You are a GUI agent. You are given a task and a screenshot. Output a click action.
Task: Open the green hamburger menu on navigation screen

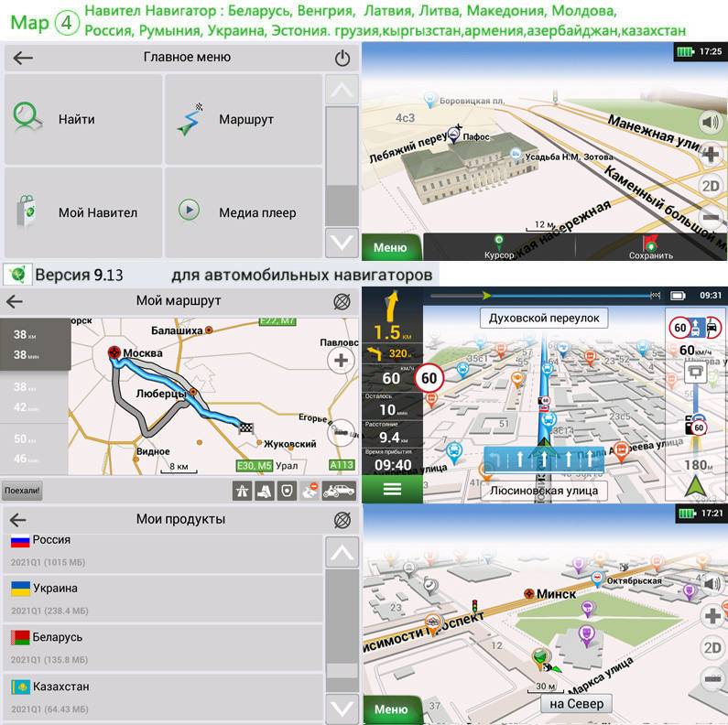point(392,489)
